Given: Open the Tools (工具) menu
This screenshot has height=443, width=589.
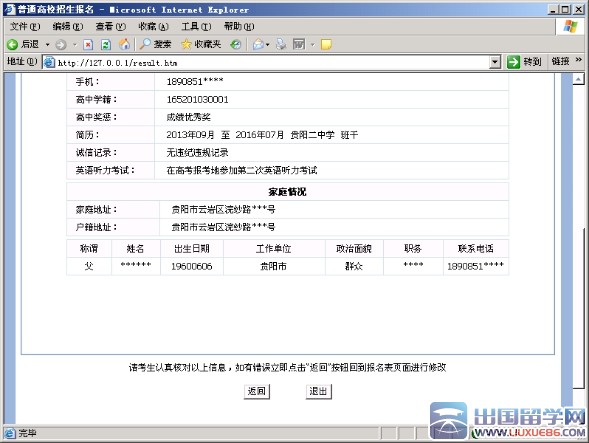Looking at the screenshot, I should coord(196,26).
